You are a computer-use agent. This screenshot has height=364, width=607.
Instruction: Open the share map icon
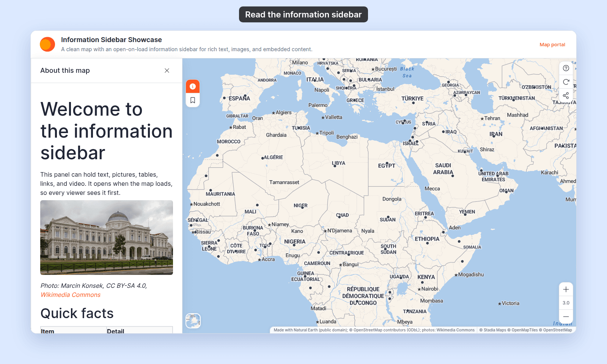[x=566, y=96]
